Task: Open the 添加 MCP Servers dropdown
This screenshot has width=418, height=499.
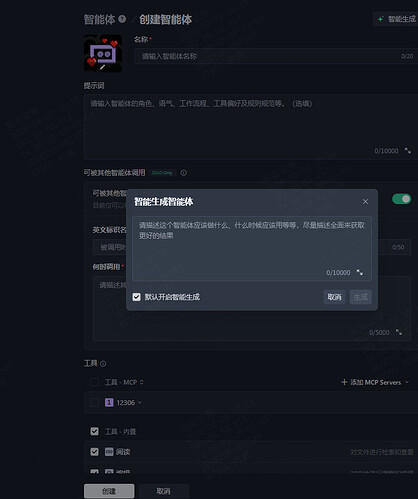Action: 375,382
